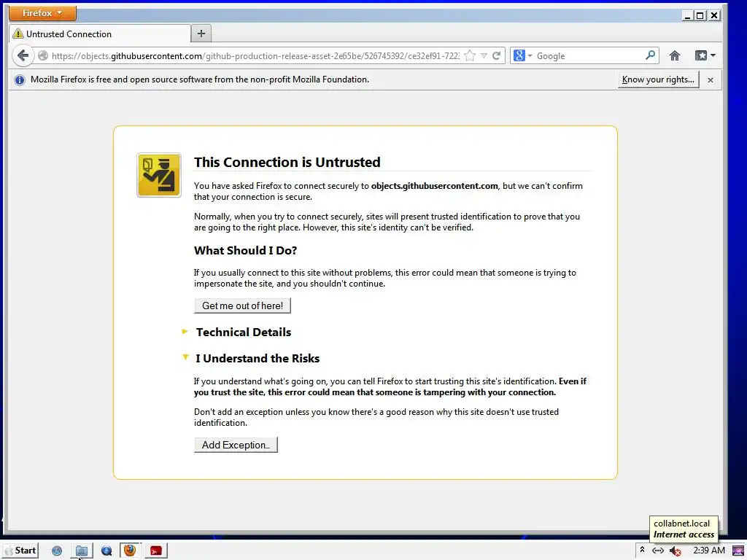747x560 pixels.
Task: Click the tab warning triangle icon
Action: tap(18, 34)
